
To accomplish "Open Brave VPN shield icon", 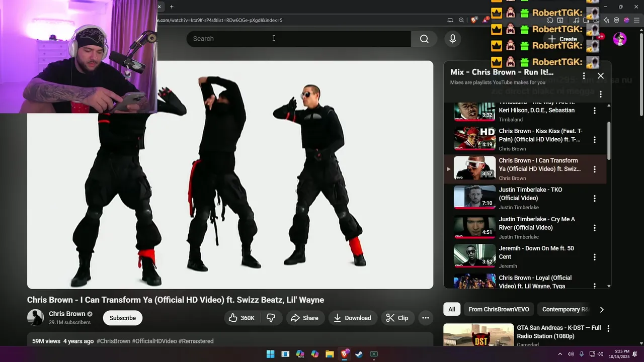I will tap(616, 20).
